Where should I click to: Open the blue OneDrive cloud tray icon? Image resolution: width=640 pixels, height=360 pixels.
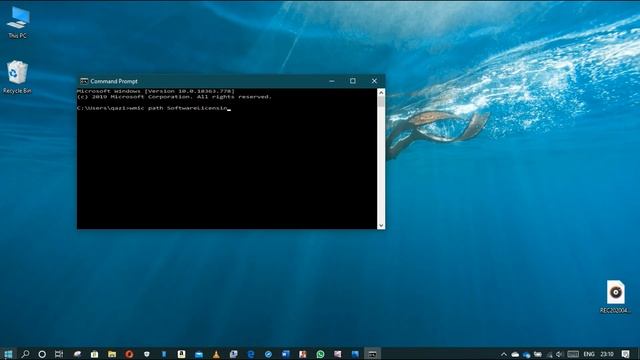526,354
